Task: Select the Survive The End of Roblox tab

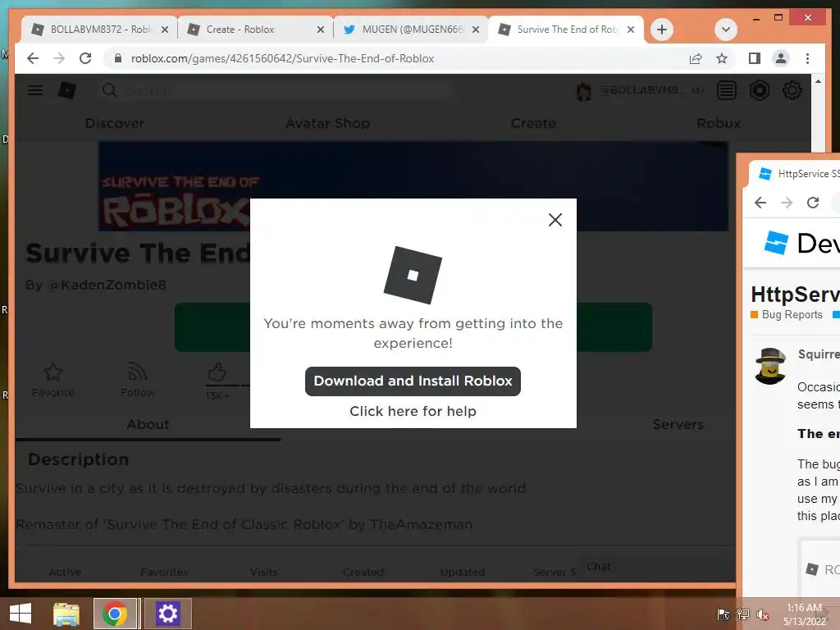Action: tap(566, 30)
